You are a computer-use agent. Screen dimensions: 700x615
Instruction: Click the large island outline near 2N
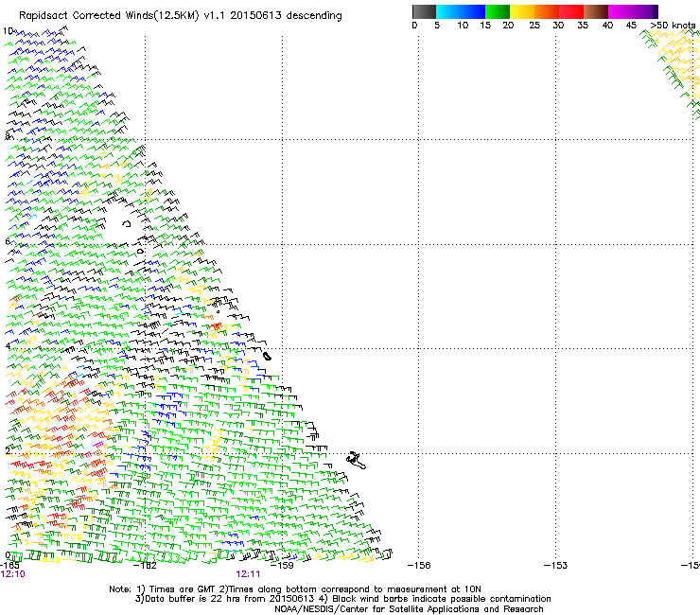click(x=357, y=460)
